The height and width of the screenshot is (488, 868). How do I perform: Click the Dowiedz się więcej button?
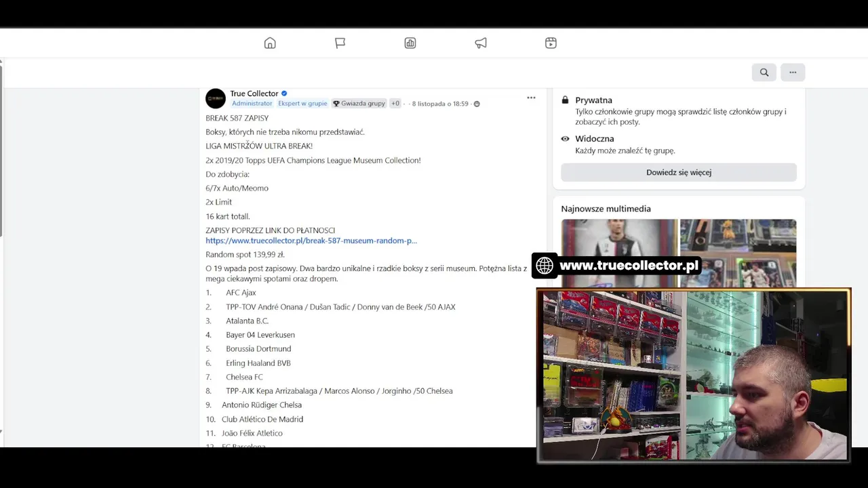679,172
